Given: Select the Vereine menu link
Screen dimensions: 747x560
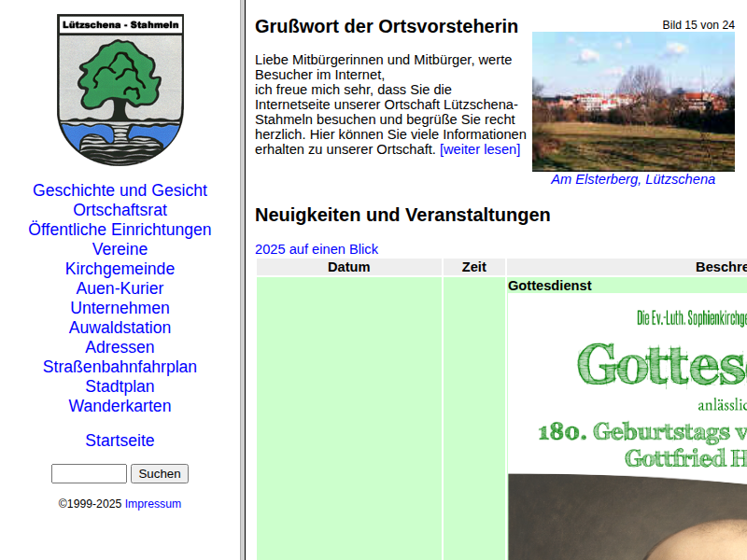Looking at the screenshot, I should (x=120, y=248).
